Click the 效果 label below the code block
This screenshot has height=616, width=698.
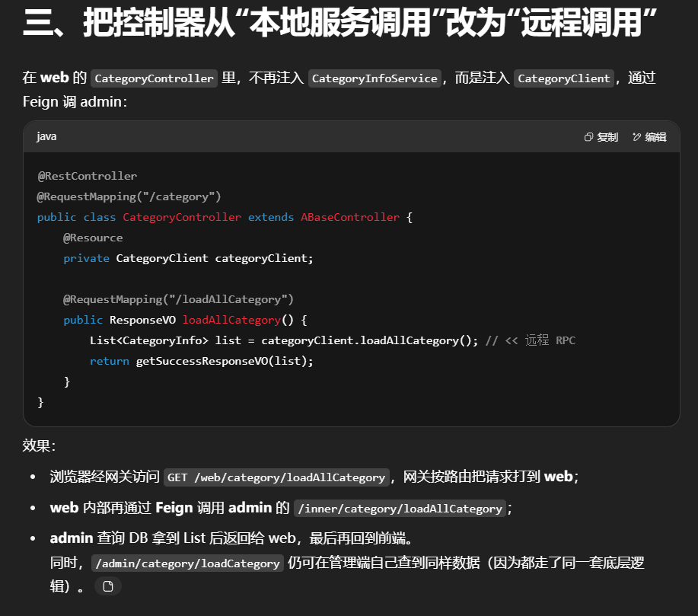tap(39, 446)
